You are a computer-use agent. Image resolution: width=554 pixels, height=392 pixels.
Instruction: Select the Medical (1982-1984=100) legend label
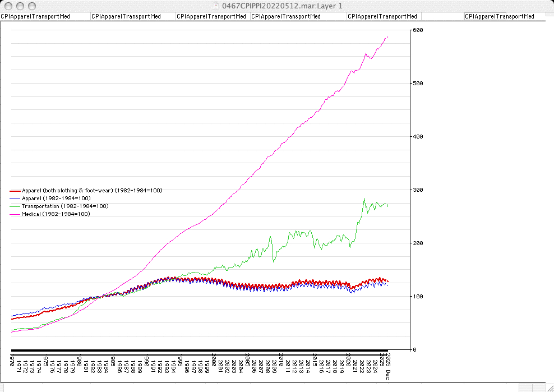56,214
